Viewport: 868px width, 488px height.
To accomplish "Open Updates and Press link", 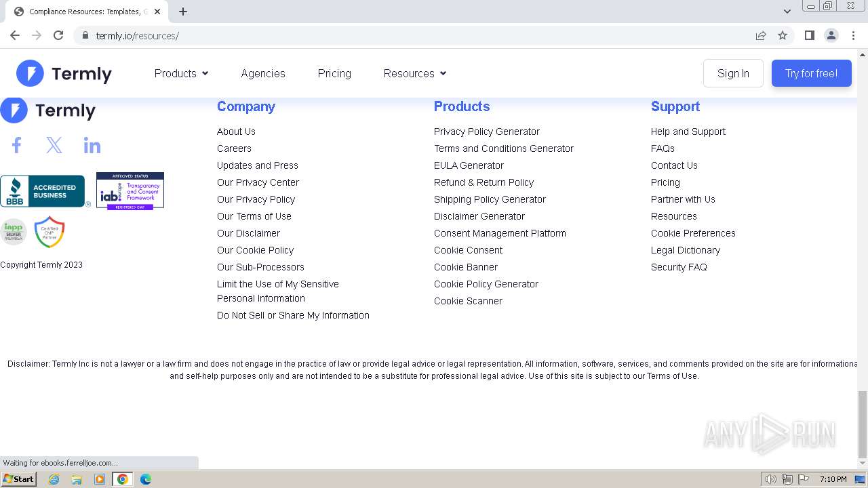I will [x=258, y=165].
